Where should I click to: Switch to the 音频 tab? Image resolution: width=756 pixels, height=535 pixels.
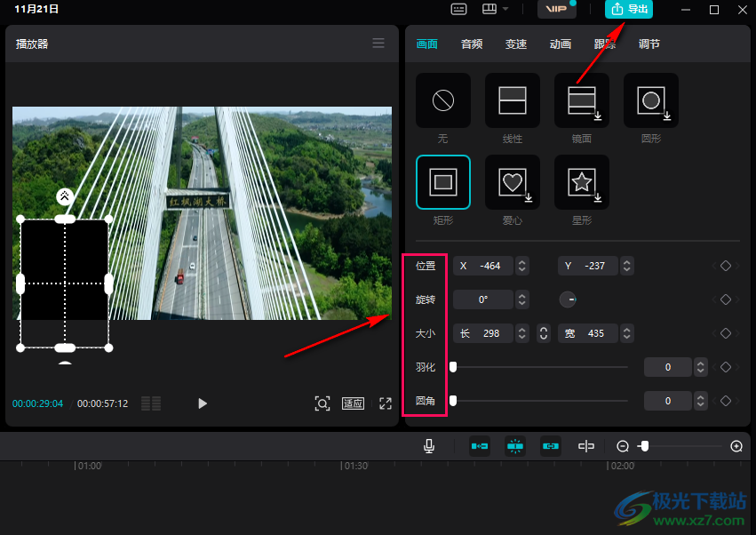click(472, 44)
